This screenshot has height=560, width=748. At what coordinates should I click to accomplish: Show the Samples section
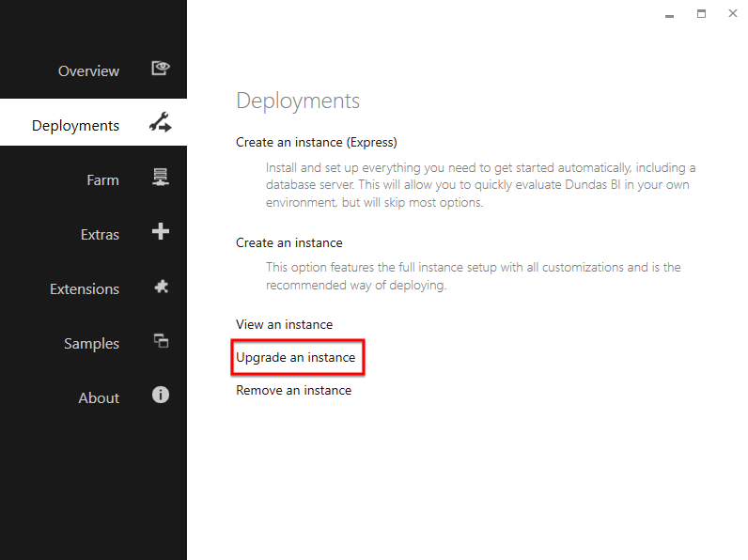click(91, 344)
